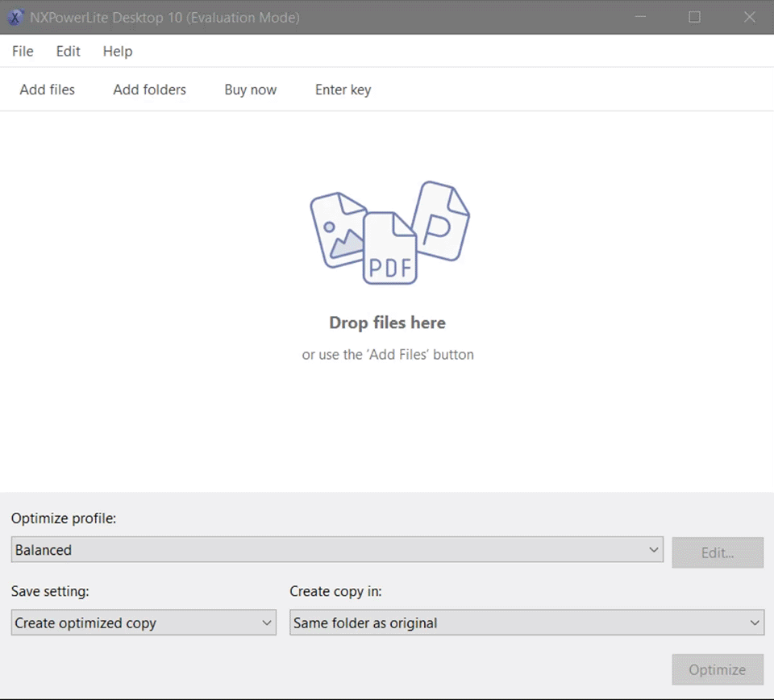Viewport: 774px width, 700px height.
Task: Expand the Optimize profile Balanced dropdown
Action: point(337,549)
